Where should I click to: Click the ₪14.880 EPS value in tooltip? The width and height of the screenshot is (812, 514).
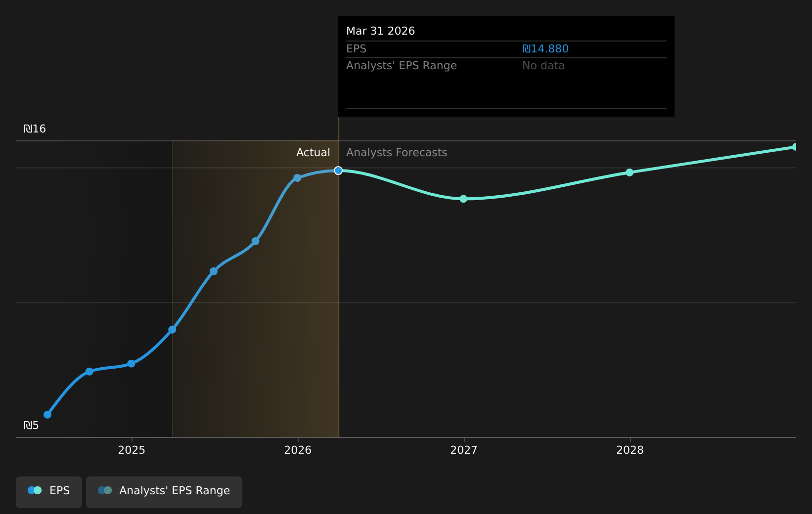pos(545,49)
